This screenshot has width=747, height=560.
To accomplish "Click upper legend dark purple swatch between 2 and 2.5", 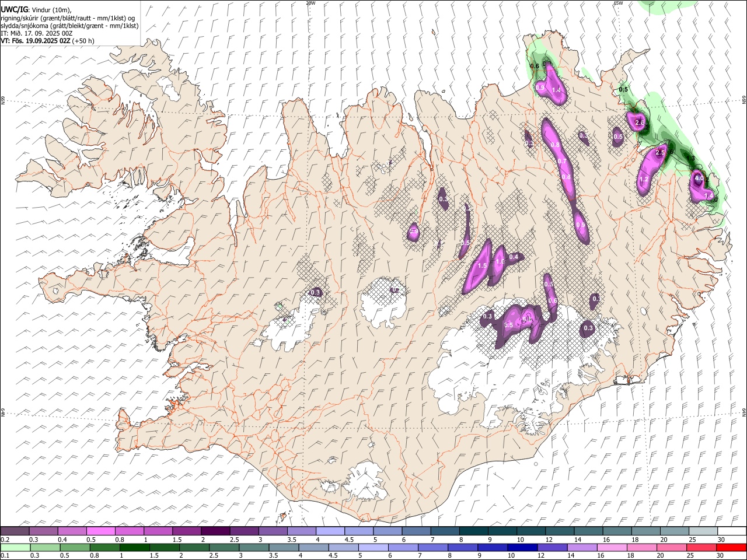I will point(216,531).
